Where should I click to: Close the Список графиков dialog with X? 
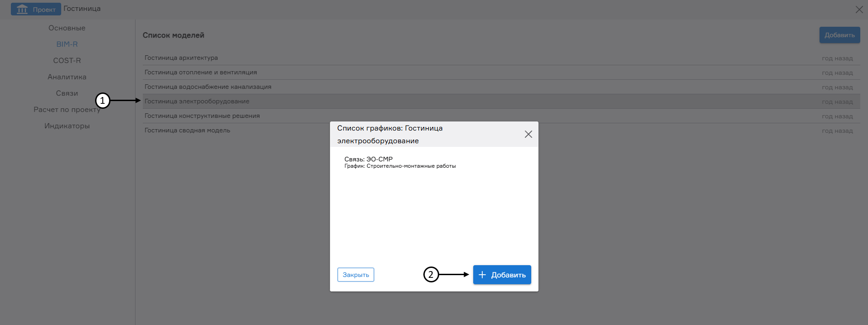[x=528, y=134]
